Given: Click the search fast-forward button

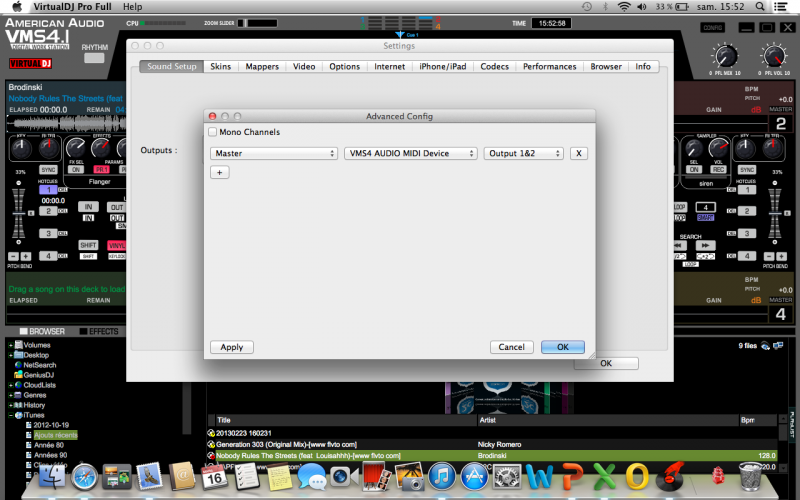Looking at the screenshot, I should (706, 245).
